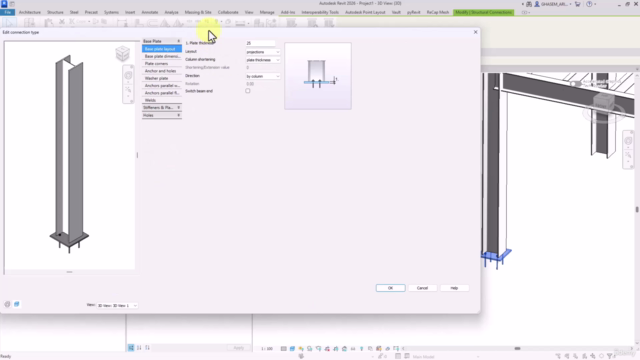Click the Reveal Hidden Elements lightbulb icon
The height and width of the screenshot is (360, 640).
coord(362,349)
